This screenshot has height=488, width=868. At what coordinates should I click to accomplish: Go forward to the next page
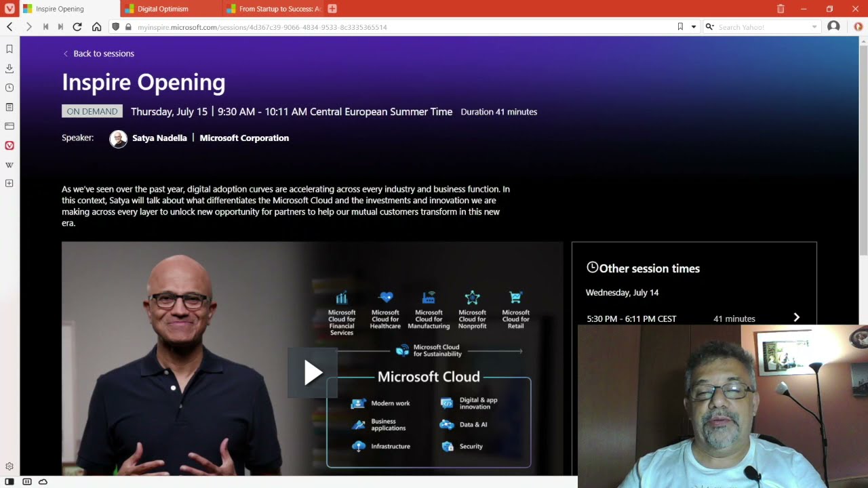point(28,27)
